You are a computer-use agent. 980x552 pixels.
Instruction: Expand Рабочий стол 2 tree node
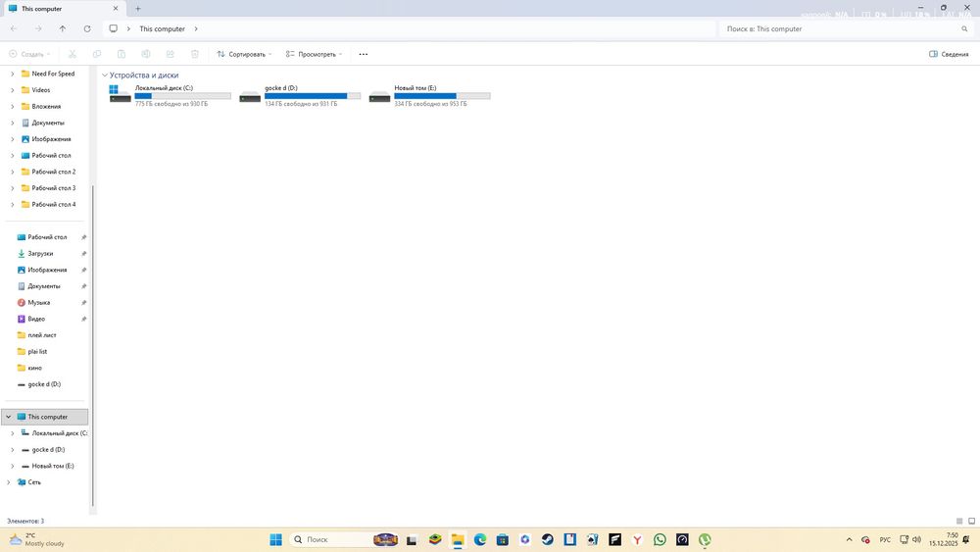(12, 172)
